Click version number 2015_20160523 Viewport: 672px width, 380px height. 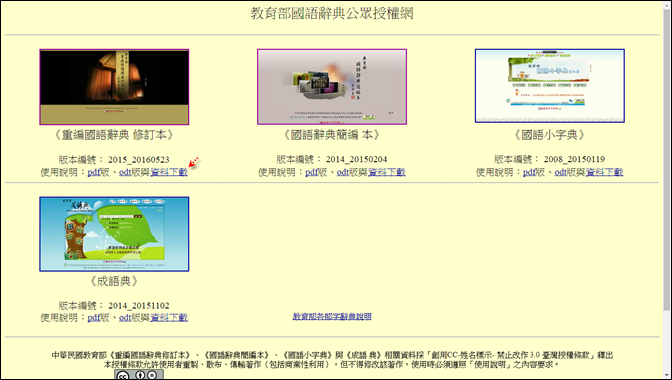pos(138,160)
